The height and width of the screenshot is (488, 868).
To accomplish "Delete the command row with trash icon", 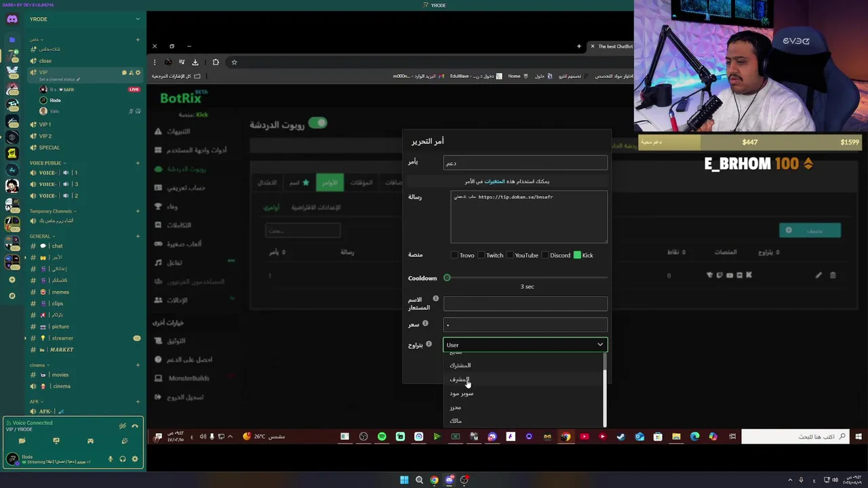I will click(x=833, y=275).
